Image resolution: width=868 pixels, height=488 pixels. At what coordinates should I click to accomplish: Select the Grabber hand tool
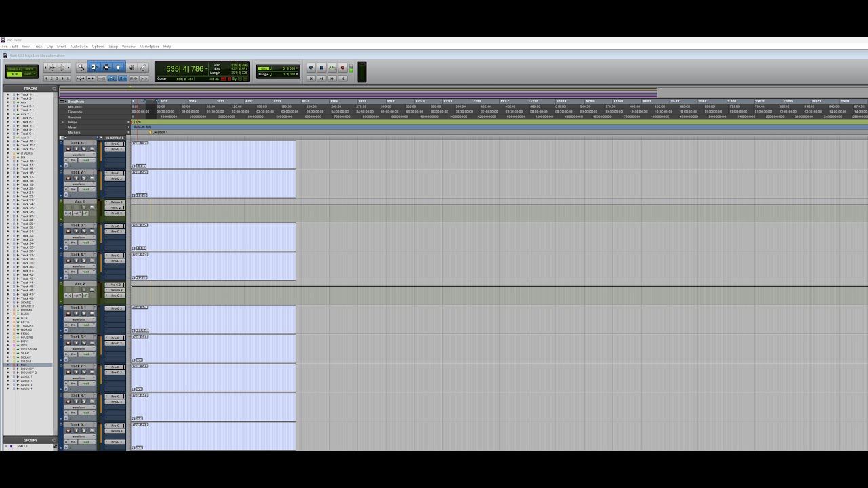coord(118,67)
